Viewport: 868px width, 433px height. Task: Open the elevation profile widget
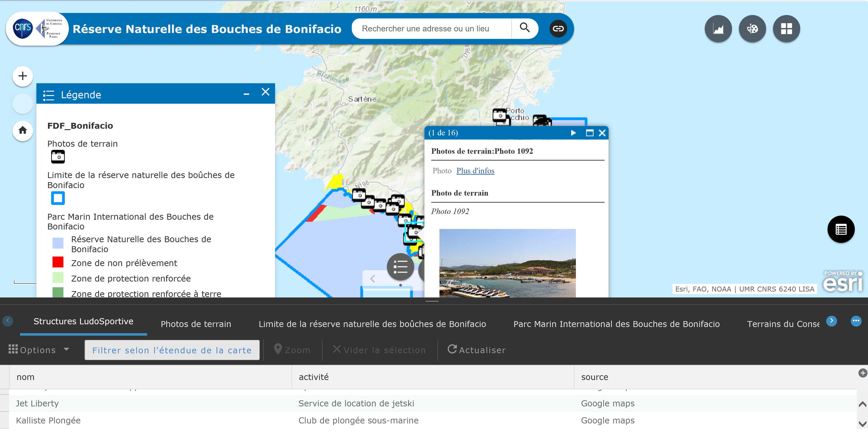click(718, 29)
